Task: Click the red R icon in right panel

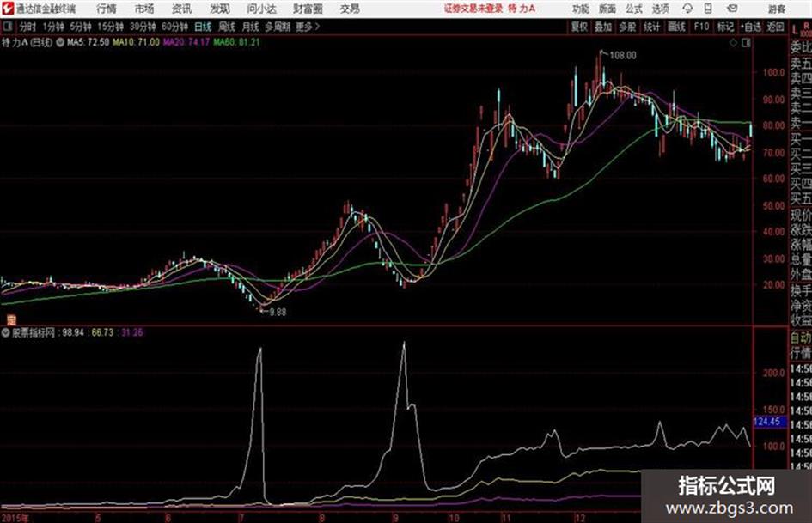Action: [806, 26]
